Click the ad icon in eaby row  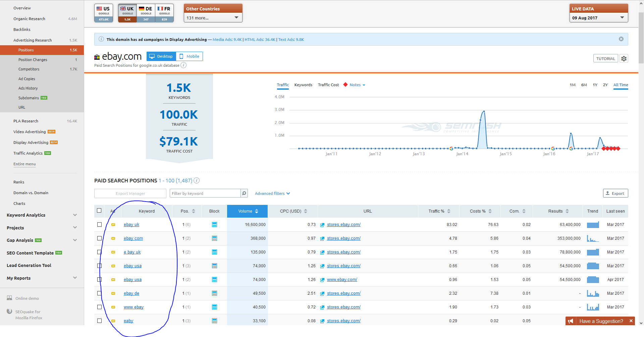click(113, 321)
